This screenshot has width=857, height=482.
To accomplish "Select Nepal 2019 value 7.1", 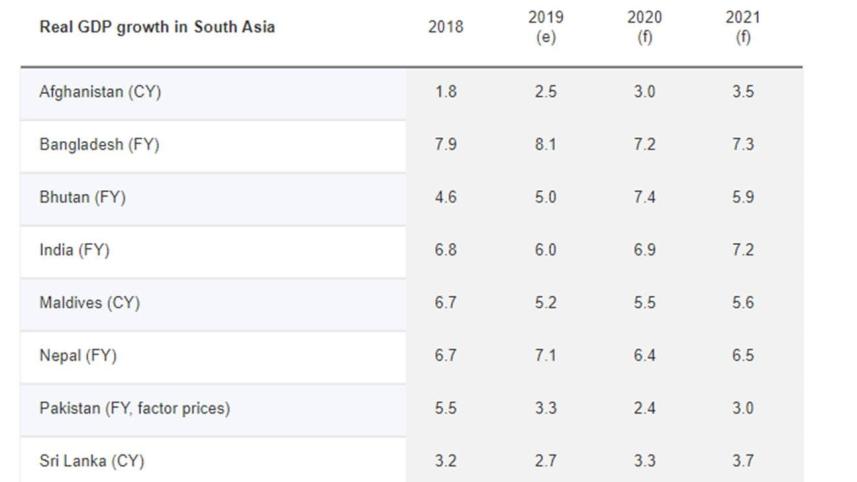I will pos(545,356).
